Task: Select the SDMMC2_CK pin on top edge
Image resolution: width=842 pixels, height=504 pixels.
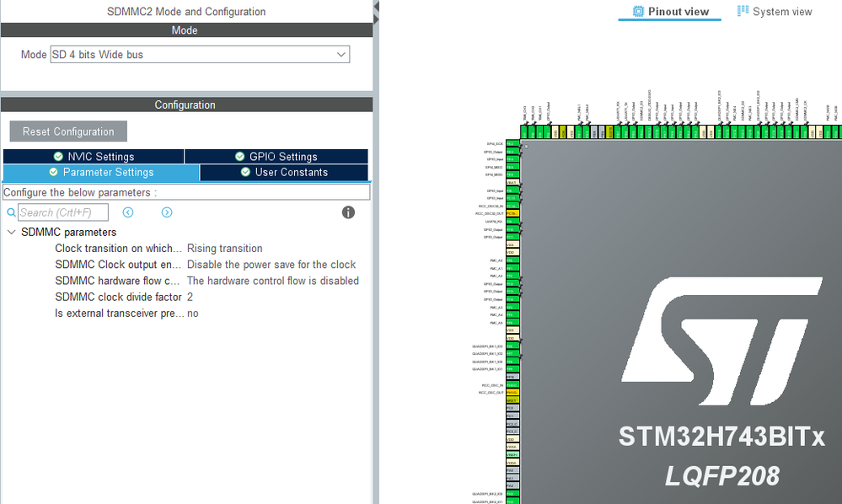Action: click(804, 132)
